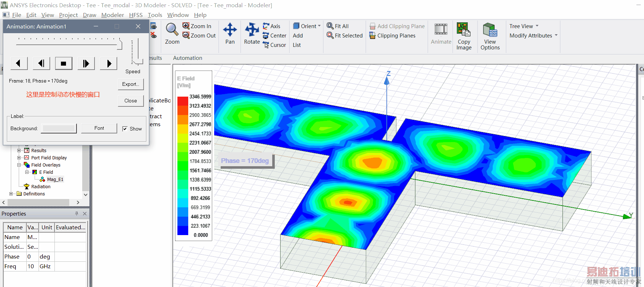The width and height of the screenshot is (644, 287).
Task: Click the Animate filmstrip icon
Action: point(441,29)
